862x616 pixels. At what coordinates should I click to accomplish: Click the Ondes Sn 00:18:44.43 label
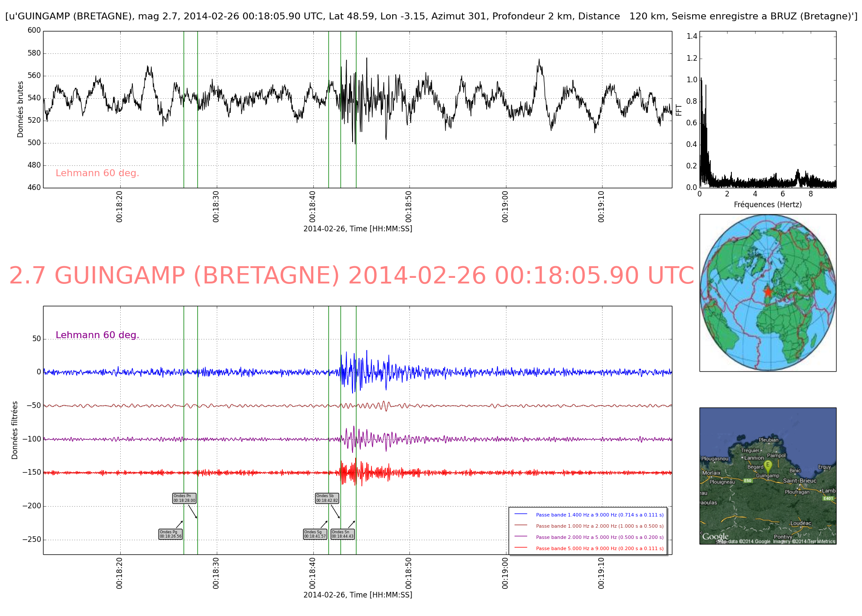pyautogui.click(x=343, y=534)
